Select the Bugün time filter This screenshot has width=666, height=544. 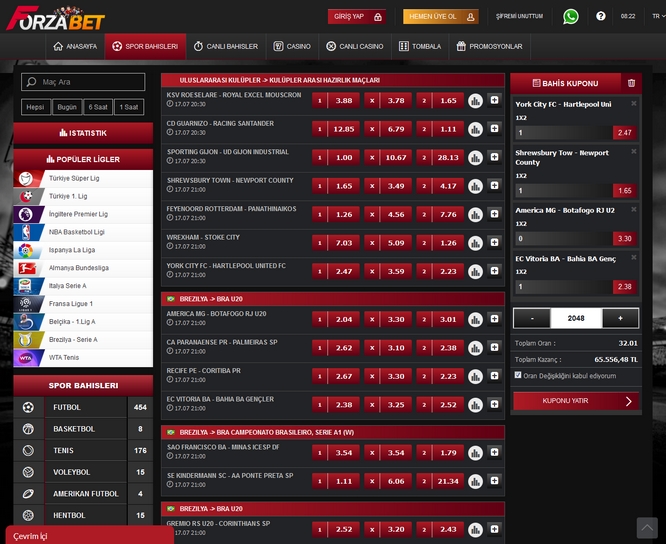67,107
